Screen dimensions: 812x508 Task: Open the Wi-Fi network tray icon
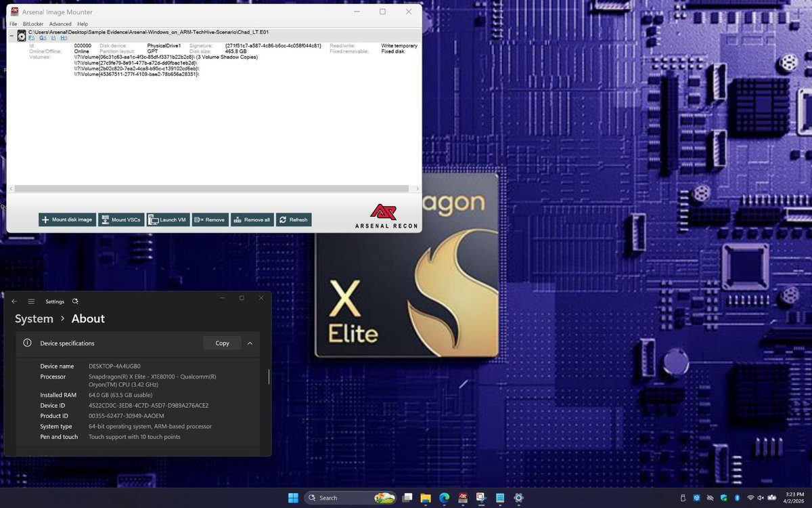tap(750, 498)
